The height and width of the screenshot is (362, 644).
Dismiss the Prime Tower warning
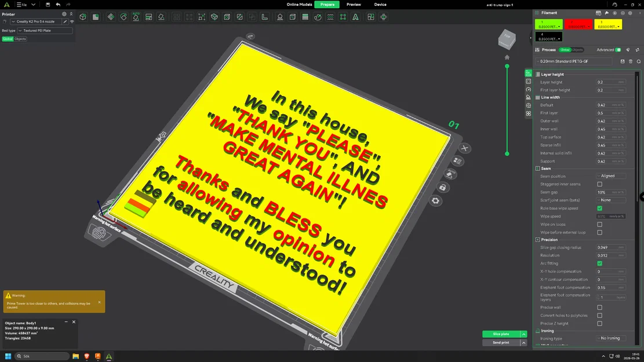click(x=99, y=302)
